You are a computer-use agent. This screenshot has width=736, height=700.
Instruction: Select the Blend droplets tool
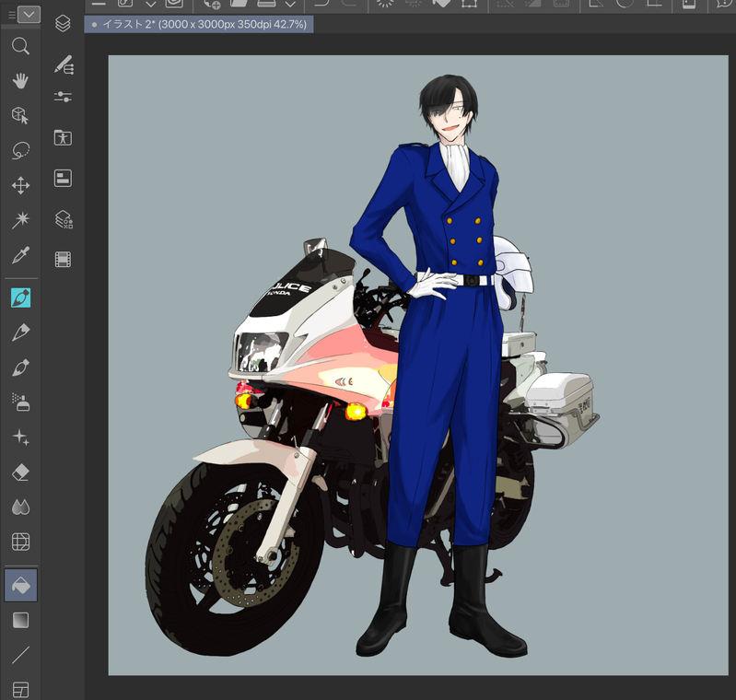(20, 507)
